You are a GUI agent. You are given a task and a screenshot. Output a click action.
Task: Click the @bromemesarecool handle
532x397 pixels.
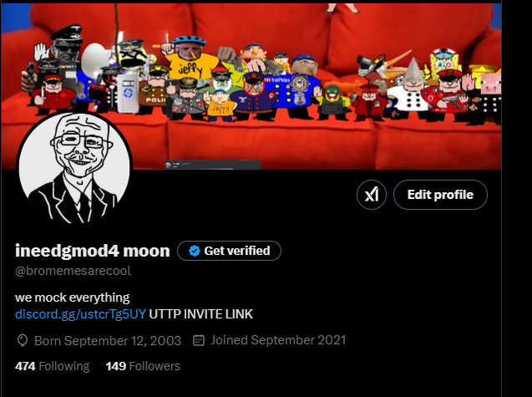[73, 271]
